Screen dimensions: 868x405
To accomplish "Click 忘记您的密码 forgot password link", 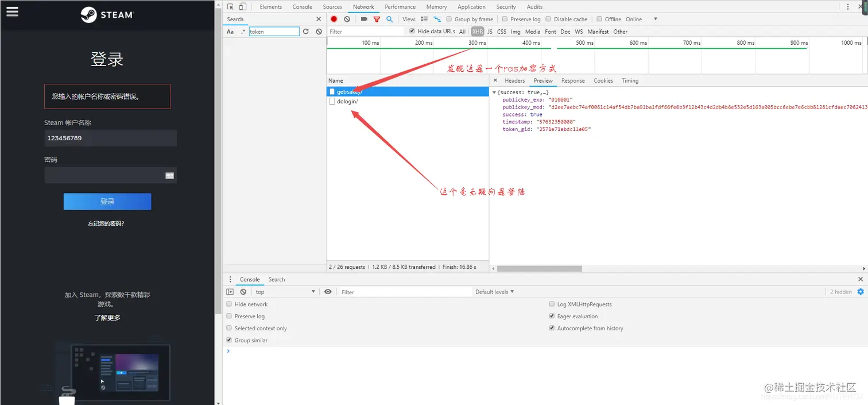I will (x=106, y=223).
